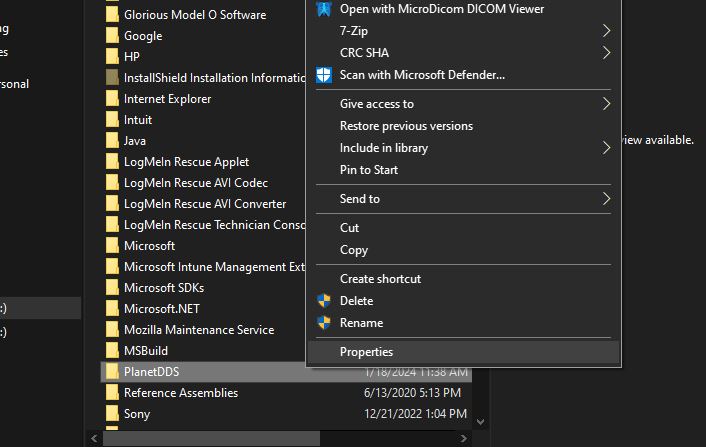Click the Sony folder icon
The image size is (706, 447).
(x=112, y=414)
